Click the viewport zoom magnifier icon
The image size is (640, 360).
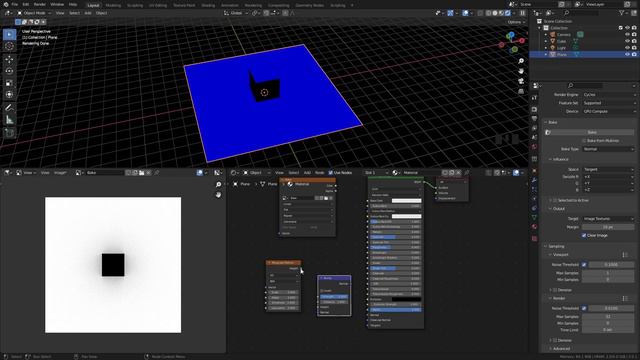click(521, 61)
